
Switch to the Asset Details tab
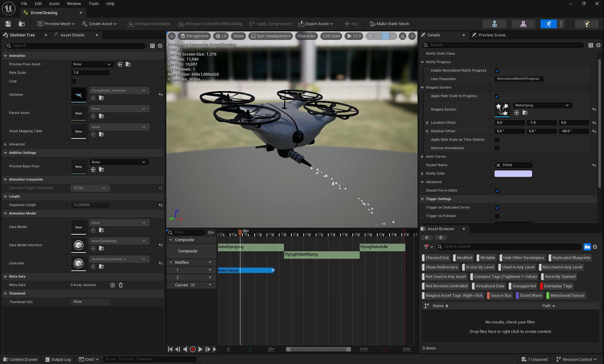click(x=72, y=35)
